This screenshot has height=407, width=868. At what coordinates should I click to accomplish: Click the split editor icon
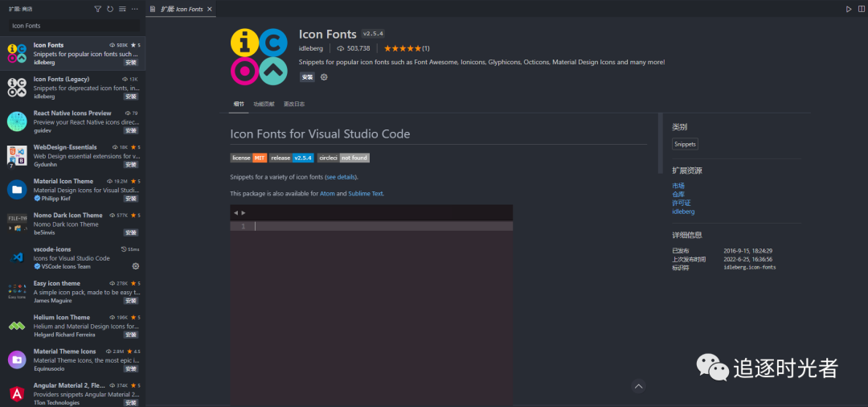pyautogui.click(x=861, y=9)
